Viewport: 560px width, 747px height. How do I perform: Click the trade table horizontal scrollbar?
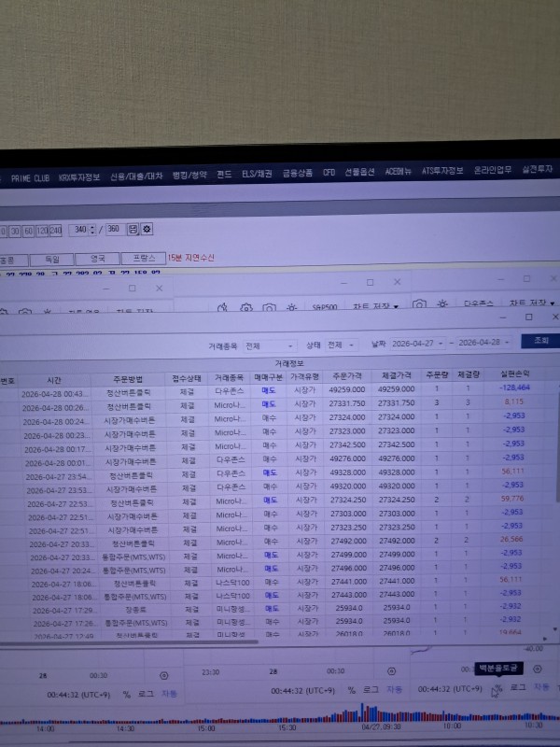[x=129, y=641]
